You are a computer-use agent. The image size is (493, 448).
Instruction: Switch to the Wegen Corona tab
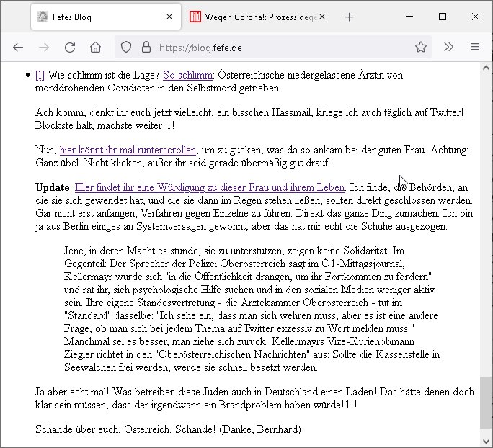click(252, 17)
